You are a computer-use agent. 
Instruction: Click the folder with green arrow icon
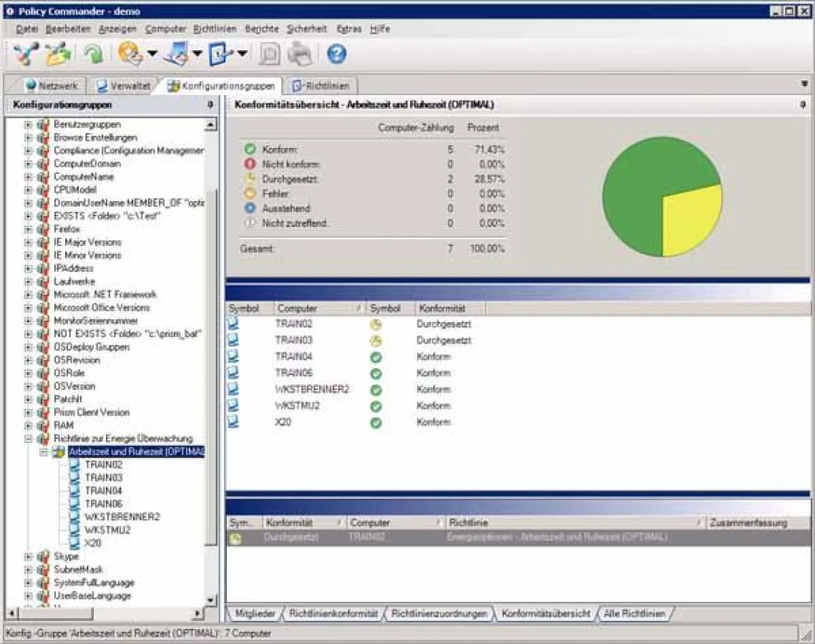coord(59,54)
